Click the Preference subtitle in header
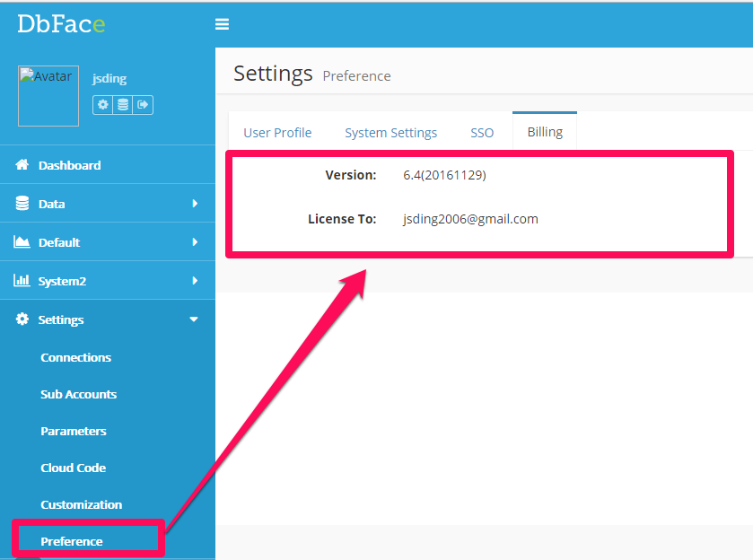Screen dimensions: 753x560 point(357,76)
